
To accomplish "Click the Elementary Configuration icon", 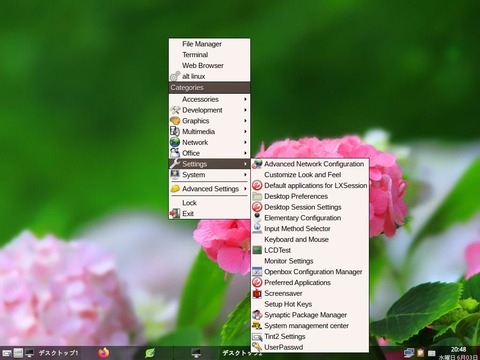I will coord(257,218).
